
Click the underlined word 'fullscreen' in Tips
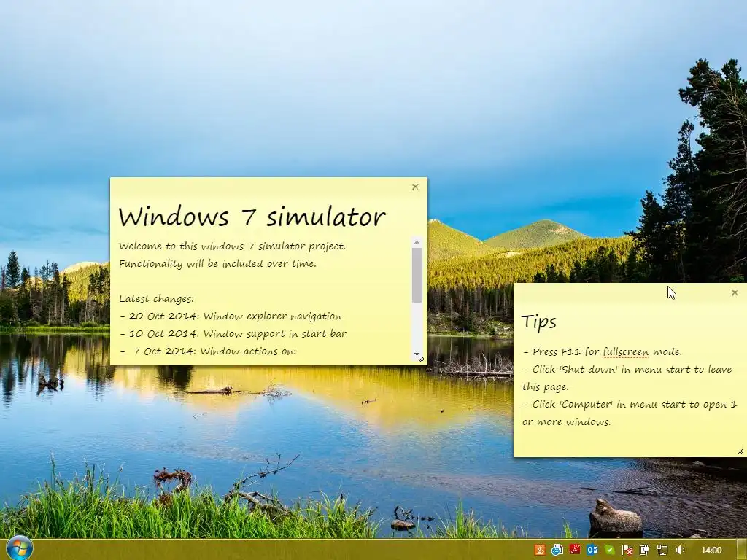click(625, 352)
